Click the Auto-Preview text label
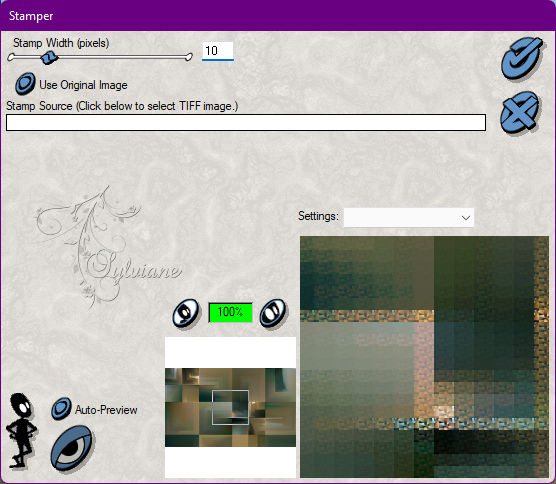 pos(106,410)
